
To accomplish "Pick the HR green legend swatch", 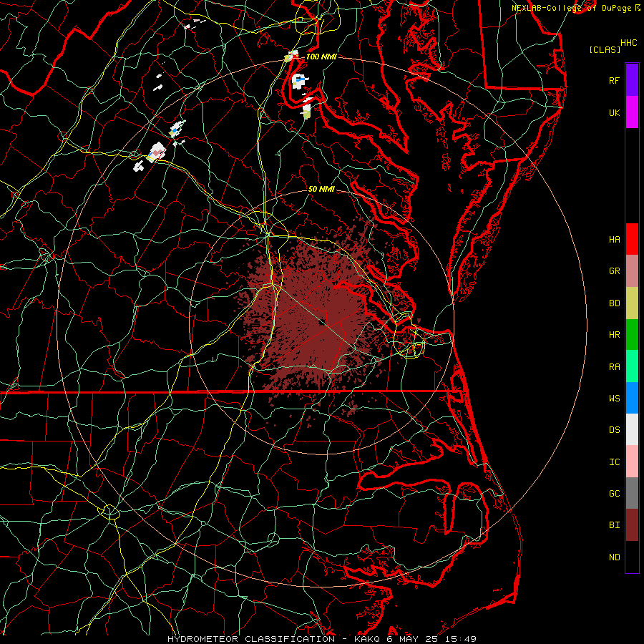I will (632, 335).
